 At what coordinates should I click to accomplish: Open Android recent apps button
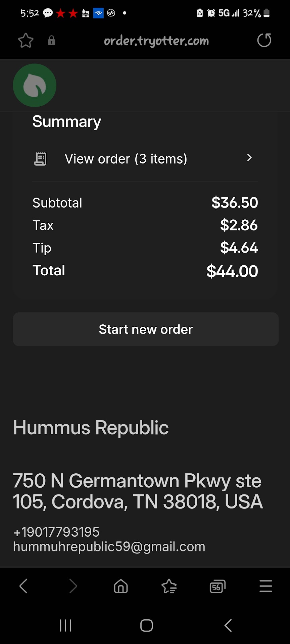point(65,626)
